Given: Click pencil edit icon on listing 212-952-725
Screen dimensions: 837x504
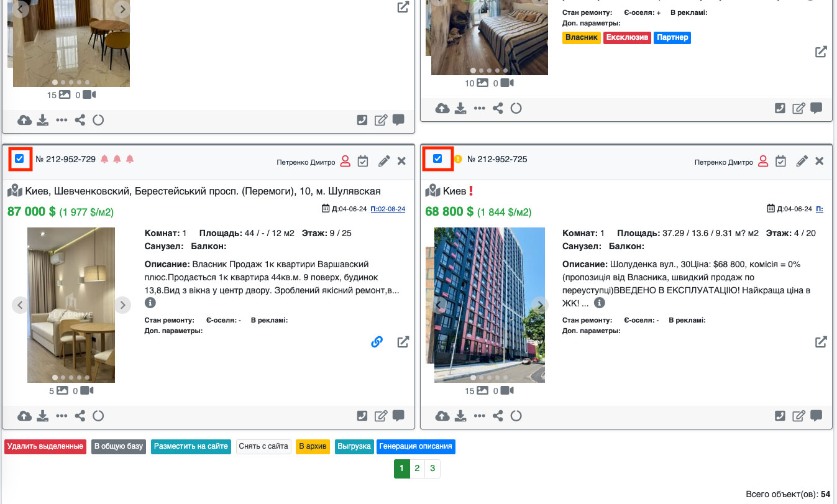Looking at the screenshot, I should point(802,161).
